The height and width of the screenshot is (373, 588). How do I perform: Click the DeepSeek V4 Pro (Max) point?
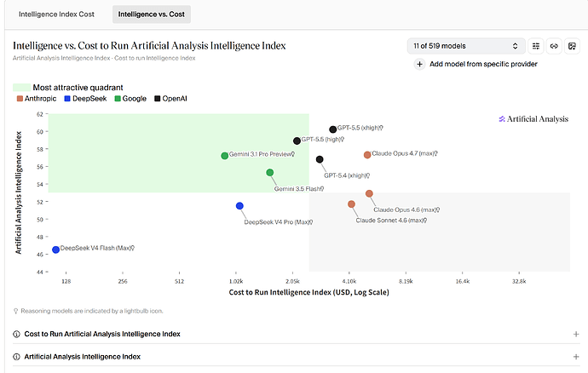point(239,206)
